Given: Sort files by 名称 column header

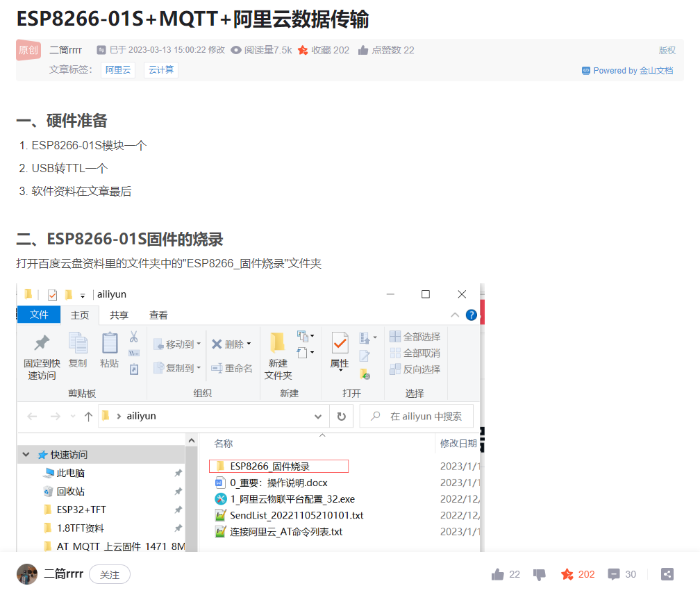Looking at the screenshot, I should (x=224, y=443).
